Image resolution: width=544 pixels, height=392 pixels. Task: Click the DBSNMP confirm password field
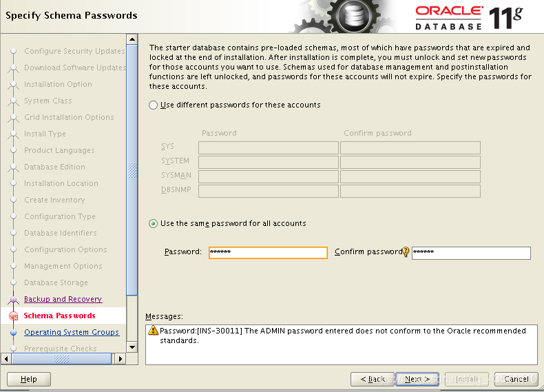coord(410,191)
